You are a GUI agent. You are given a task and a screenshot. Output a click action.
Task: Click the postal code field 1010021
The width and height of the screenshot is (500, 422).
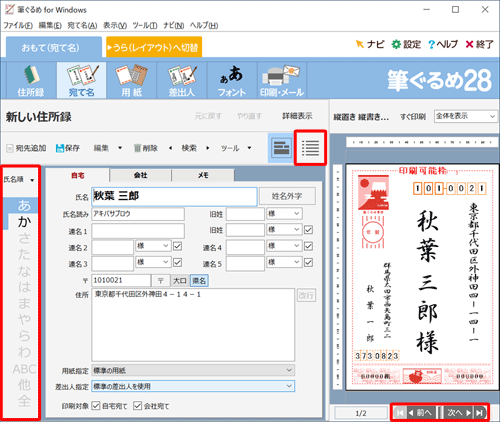tap(121, 281)
